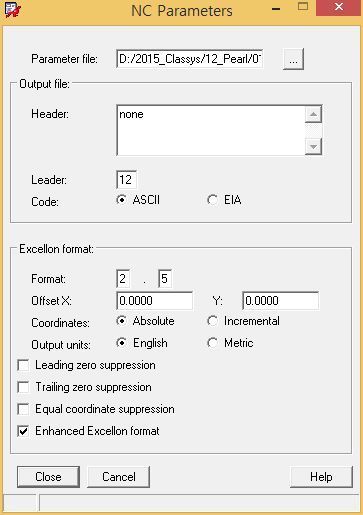Click the Header box scroll up arrow
Image resolution: width=363 pixels, height=515 pixels.
pos(313,114)
